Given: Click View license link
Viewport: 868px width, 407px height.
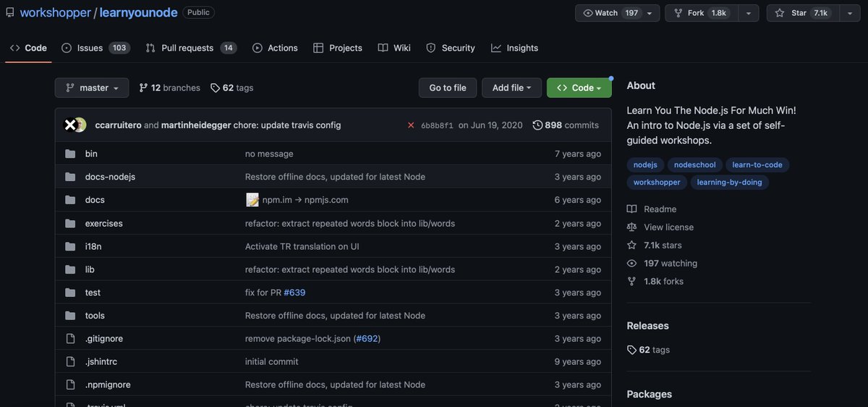Looking at the screenshot, I should click(x=660, y=227).
